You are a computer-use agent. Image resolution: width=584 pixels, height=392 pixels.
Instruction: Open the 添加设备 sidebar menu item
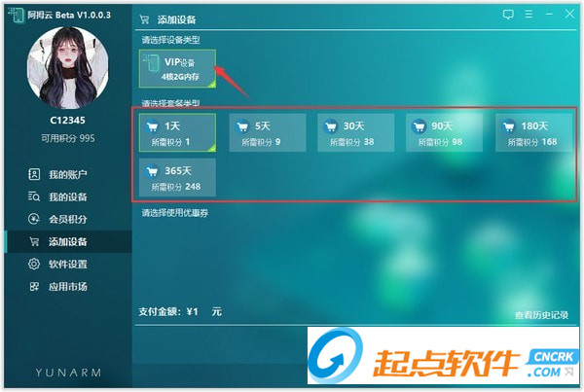(68, 241)
